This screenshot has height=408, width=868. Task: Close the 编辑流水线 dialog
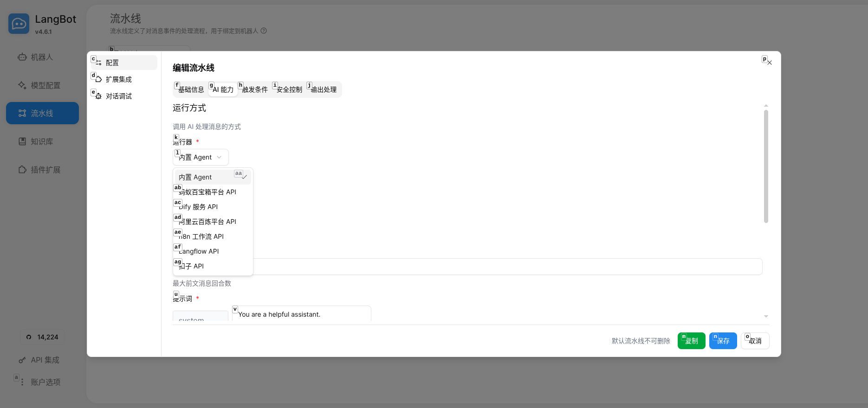point(769,63)
